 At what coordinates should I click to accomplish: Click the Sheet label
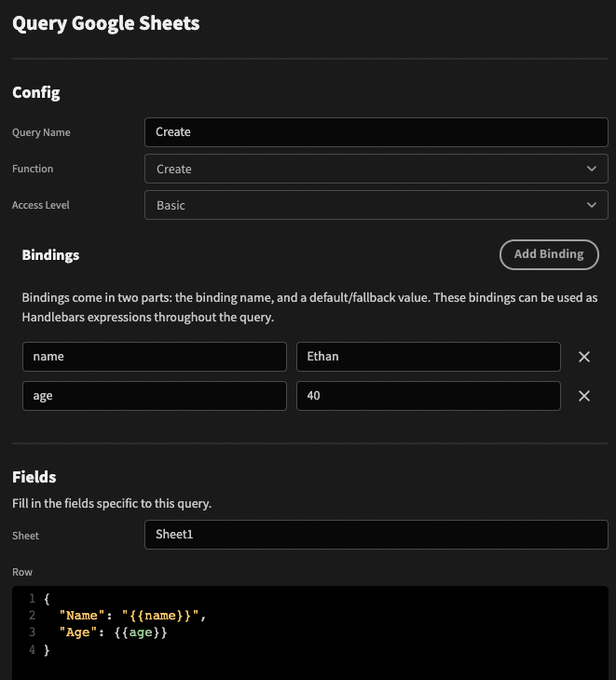coord(25,536)
